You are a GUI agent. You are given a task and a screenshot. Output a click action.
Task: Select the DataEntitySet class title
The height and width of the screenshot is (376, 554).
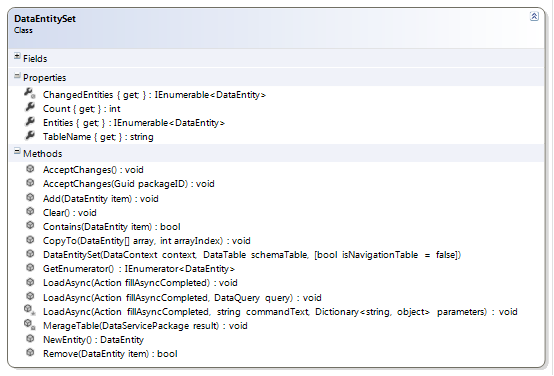click(45, 19)
